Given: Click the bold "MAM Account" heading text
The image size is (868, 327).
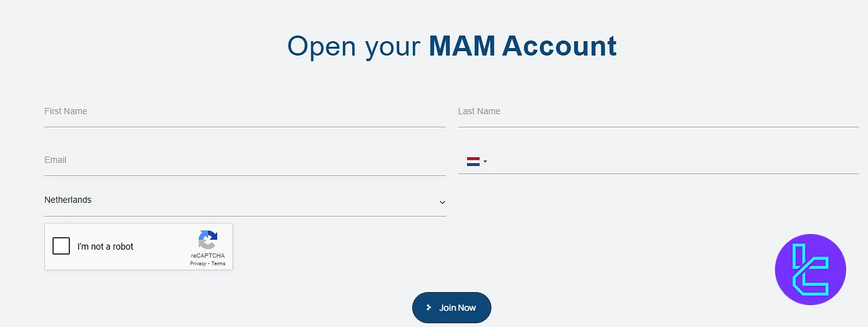Looking at the screenshot, I should click(x=522, y=47).
